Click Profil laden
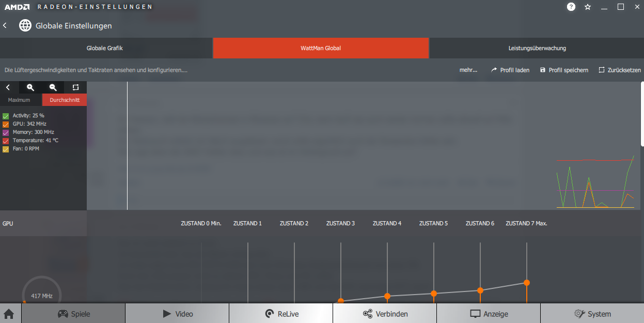Screen dimensions: 644x323 (510, 70)
